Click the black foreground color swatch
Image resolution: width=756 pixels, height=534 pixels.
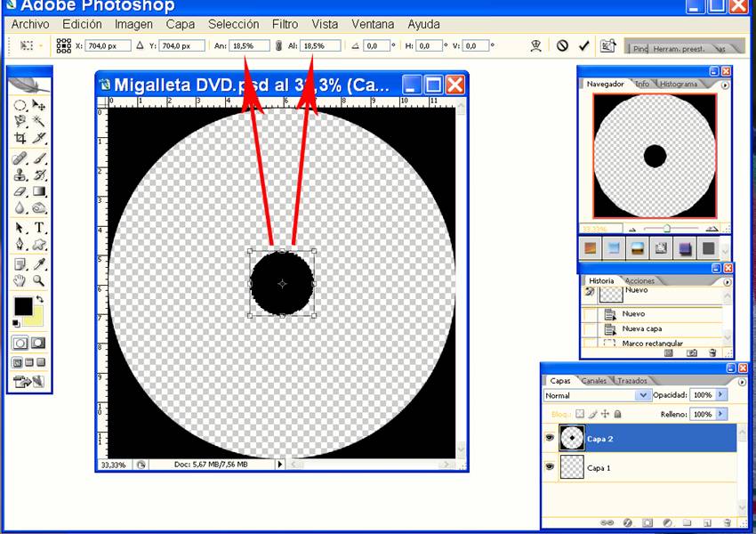(x=23, y=306)
